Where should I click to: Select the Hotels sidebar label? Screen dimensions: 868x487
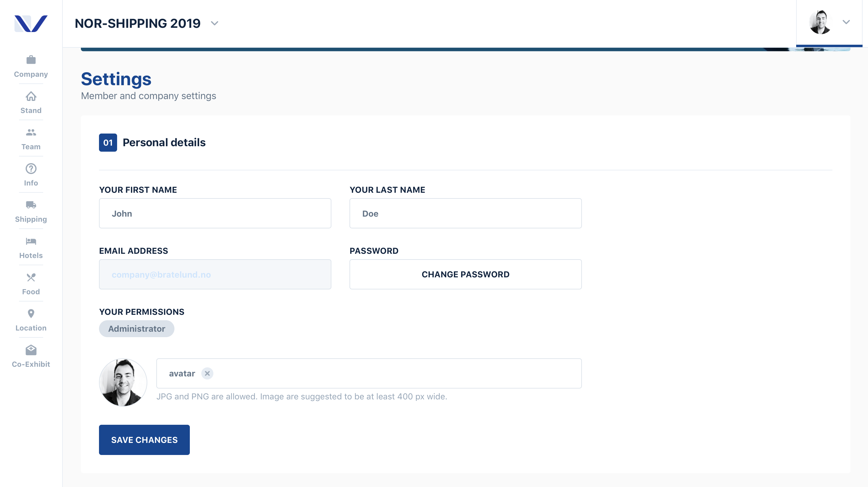(31, 255)
